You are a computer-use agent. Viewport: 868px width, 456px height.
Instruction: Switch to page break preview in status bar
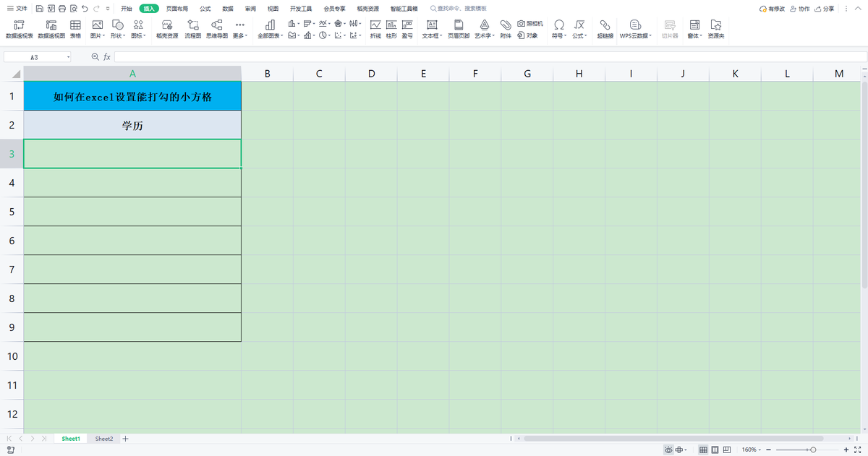726,449
